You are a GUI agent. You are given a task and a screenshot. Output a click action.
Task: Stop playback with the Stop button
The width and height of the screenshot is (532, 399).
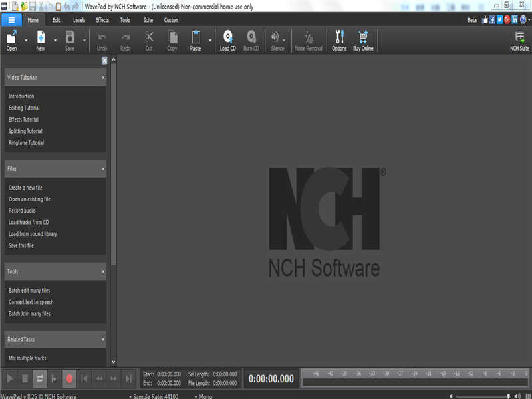[25, 378]
